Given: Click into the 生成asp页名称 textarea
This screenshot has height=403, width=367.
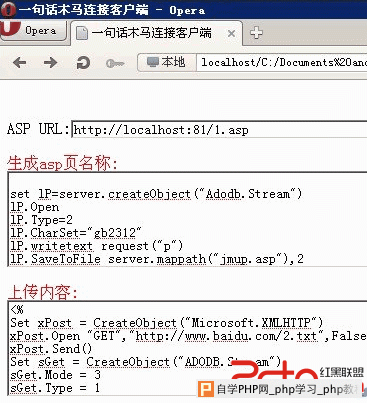Looking at the screenshot, I should pyautogui.click(x=187, y=219).
